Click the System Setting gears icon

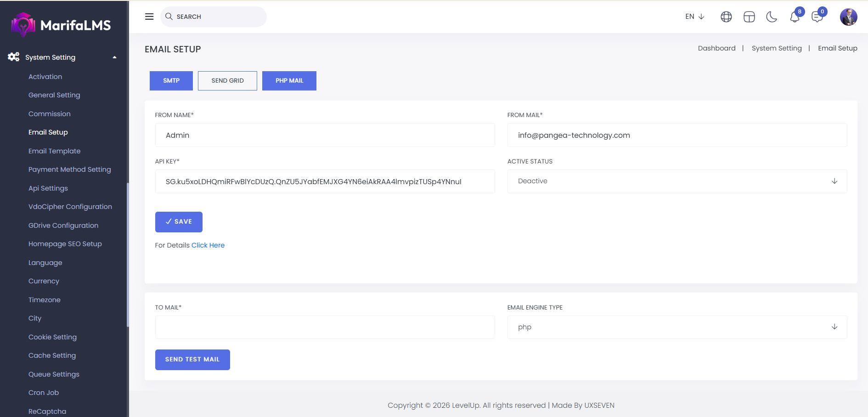pyautogui.click(x=14, y=57)
